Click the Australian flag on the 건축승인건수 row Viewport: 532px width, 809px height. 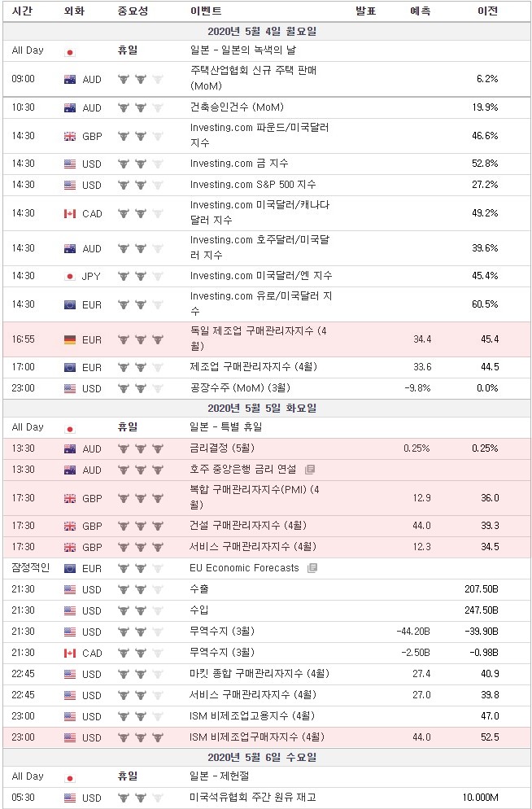70,107
